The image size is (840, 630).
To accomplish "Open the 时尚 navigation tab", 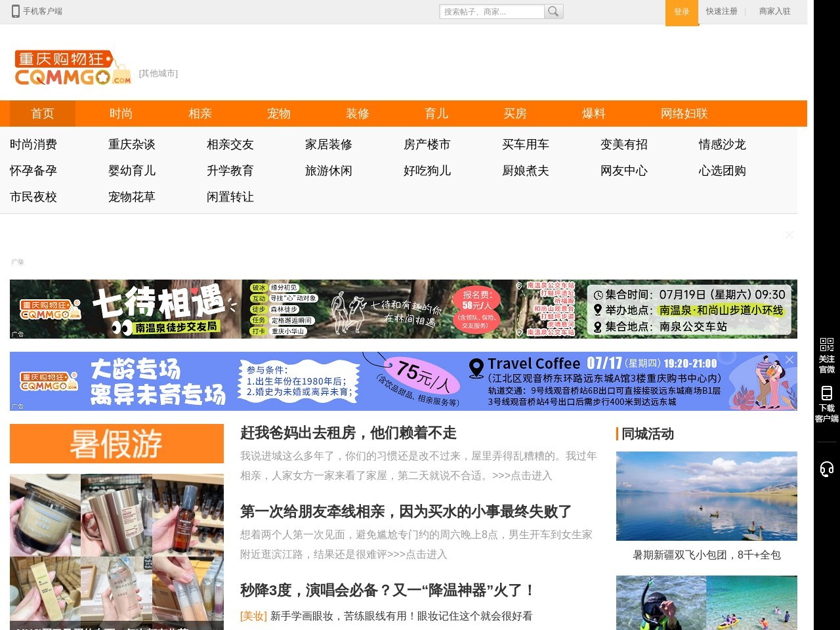I will pyautogui.click(x=121, y=114).
